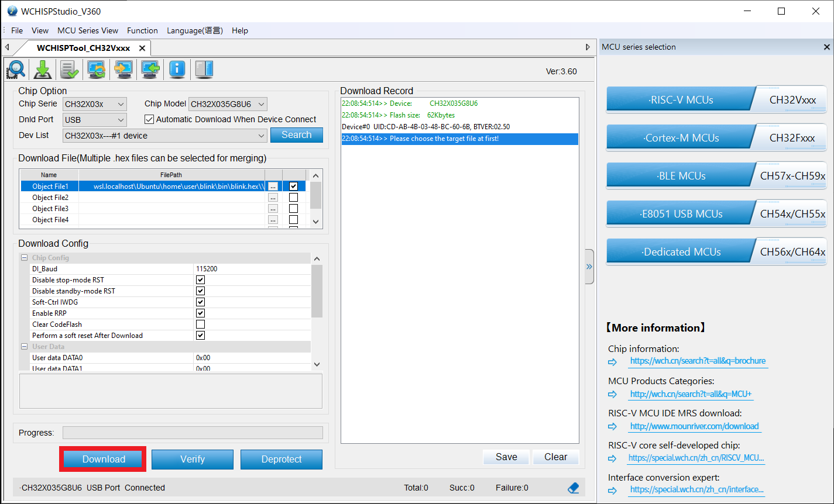
Task: Toggle Disable standby-mode RST checkbox
Action: 200,291
